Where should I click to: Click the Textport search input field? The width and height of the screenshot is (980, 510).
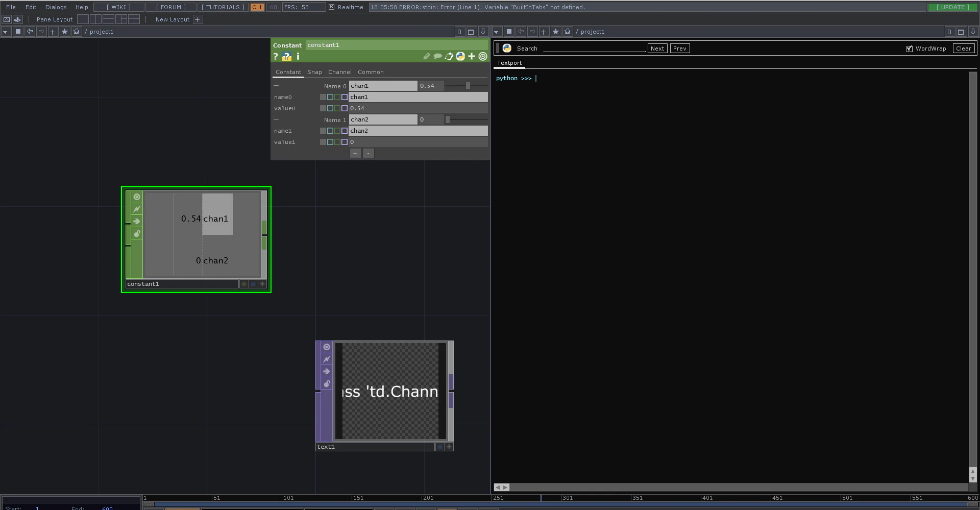tap(594, 48)
